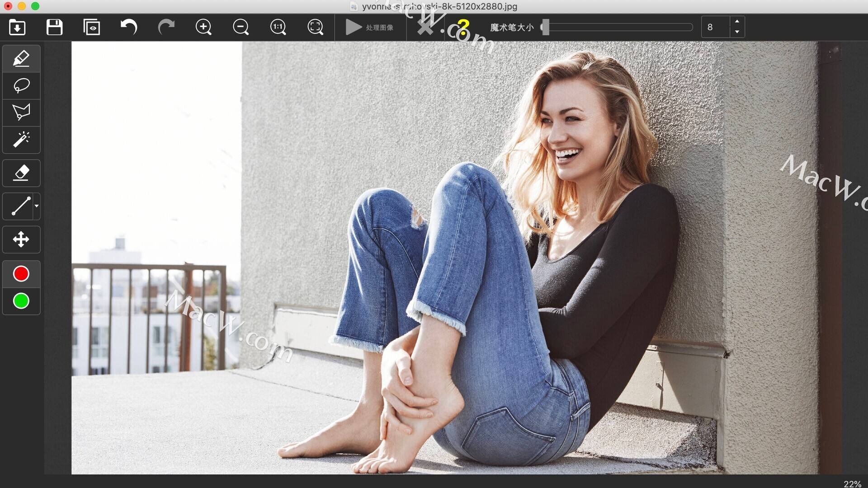
Task: Redo the last undone action
Action: 166,27
